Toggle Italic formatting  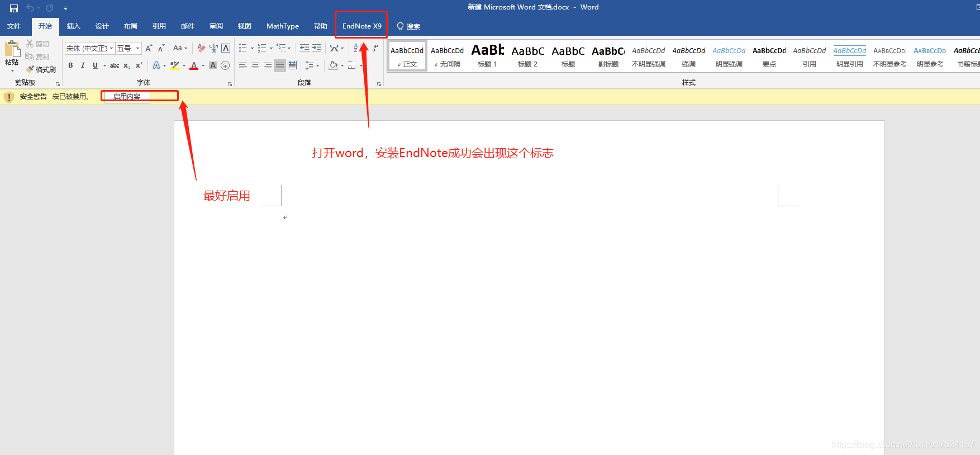click(x=83, y=65)
